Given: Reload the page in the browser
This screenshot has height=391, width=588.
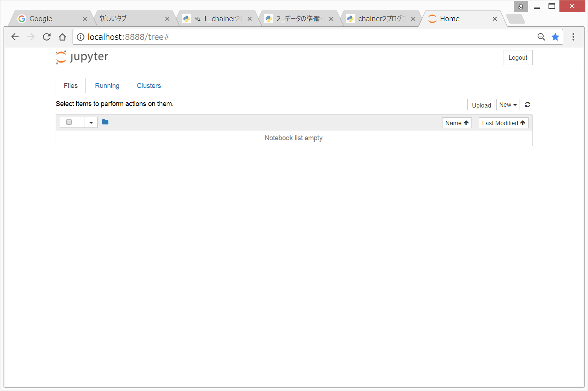Looking at the screenshot, I should pos(47,37).
